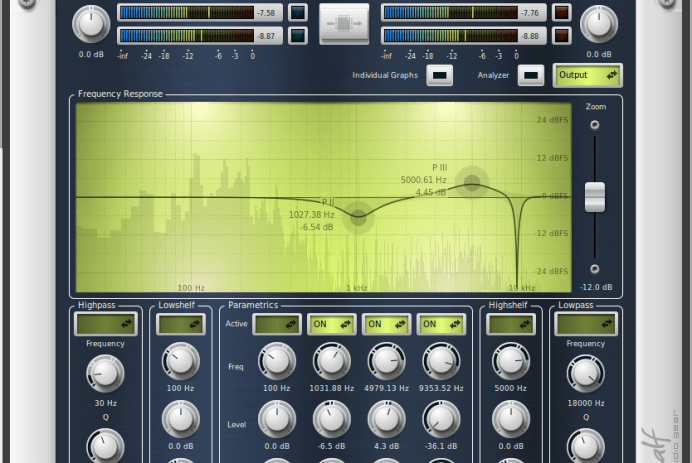
Task: Click the input gain knob
Action: coord(91,24)
